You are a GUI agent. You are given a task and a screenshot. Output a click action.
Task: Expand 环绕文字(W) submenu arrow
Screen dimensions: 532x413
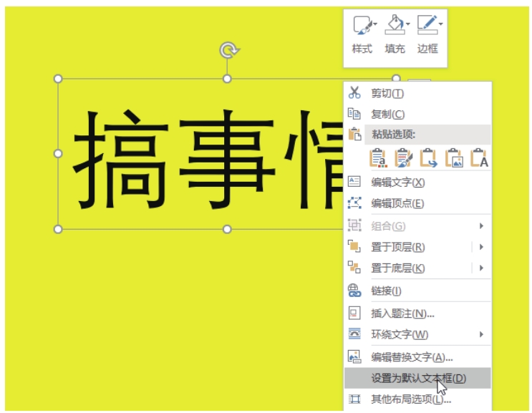click(481, 334)
